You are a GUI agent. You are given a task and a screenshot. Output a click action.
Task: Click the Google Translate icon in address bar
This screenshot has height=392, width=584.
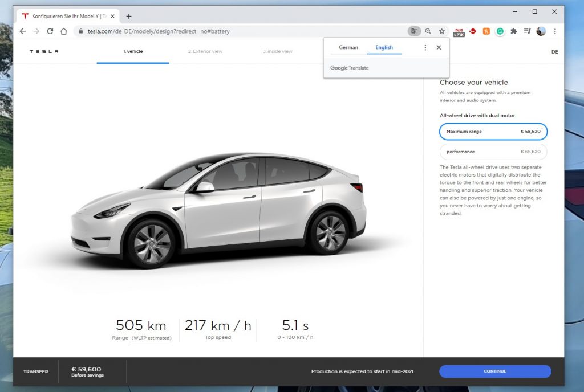(414, 31)
